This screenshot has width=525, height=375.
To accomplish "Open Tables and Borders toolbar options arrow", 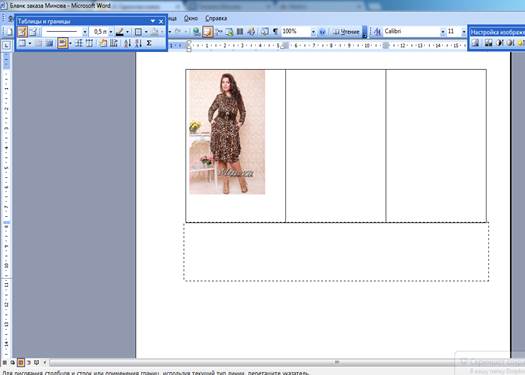I will (x=153, y=21).
